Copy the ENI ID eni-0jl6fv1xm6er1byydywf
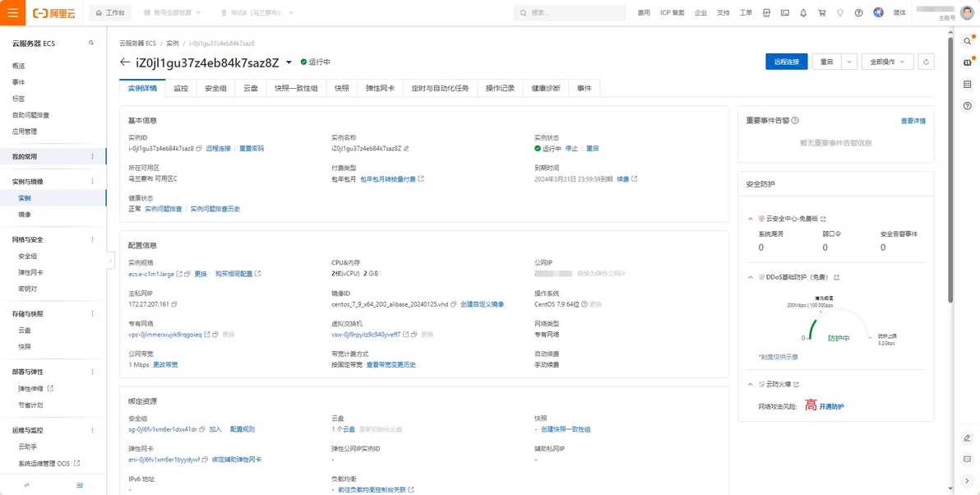Screen dimensions: 980x495 pos(206,460)
